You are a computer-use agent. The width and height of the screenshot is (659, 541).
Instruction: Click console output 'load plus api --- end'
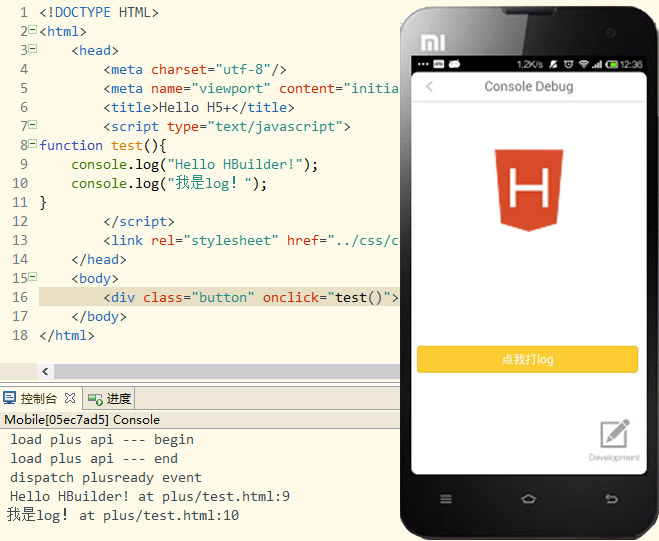[x=94, y=459]
